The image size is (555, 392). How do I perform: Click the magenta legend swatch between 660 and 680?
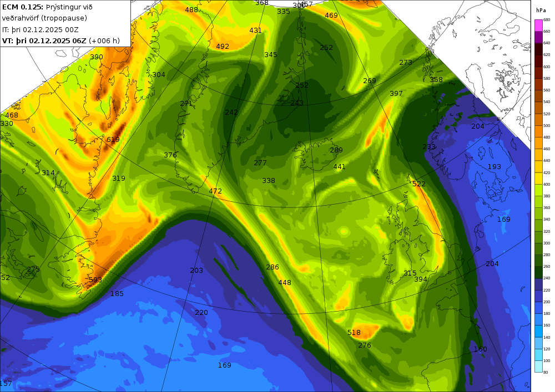pyautogui.click(x=538, y=26)
